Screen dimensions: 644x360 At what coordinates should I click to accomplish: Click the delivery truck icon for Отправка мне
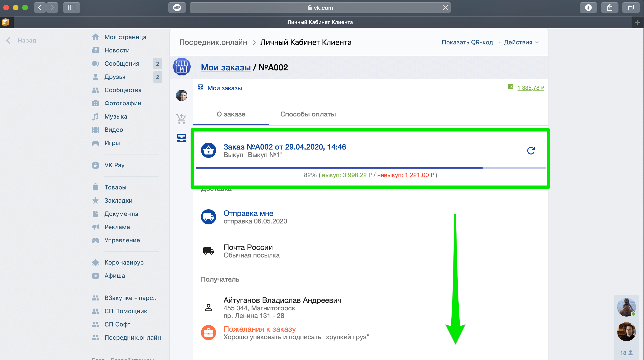click(208, 217)
